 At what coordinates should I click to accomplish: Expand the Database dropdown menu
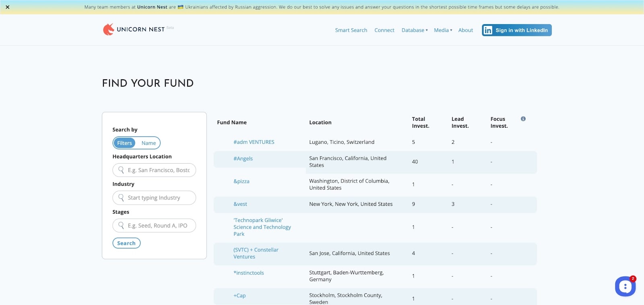415,30
